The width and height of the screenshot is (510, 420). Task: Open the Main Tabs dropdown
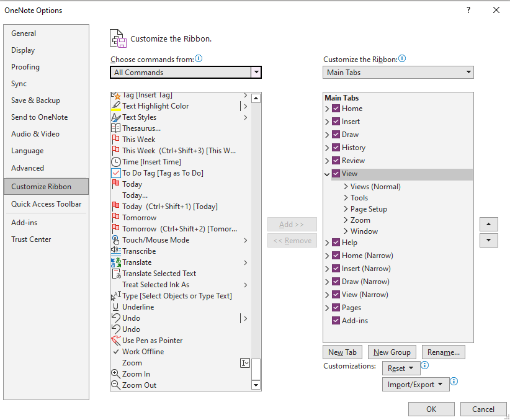tap(467, 72)
